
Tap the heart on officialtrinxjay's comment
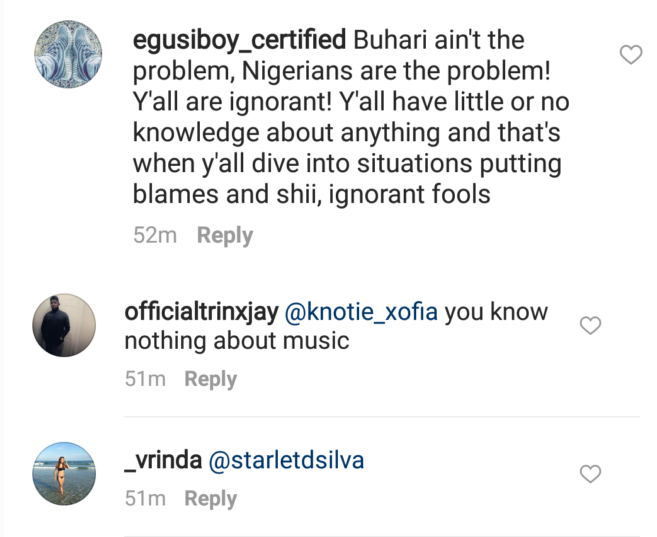591,325
